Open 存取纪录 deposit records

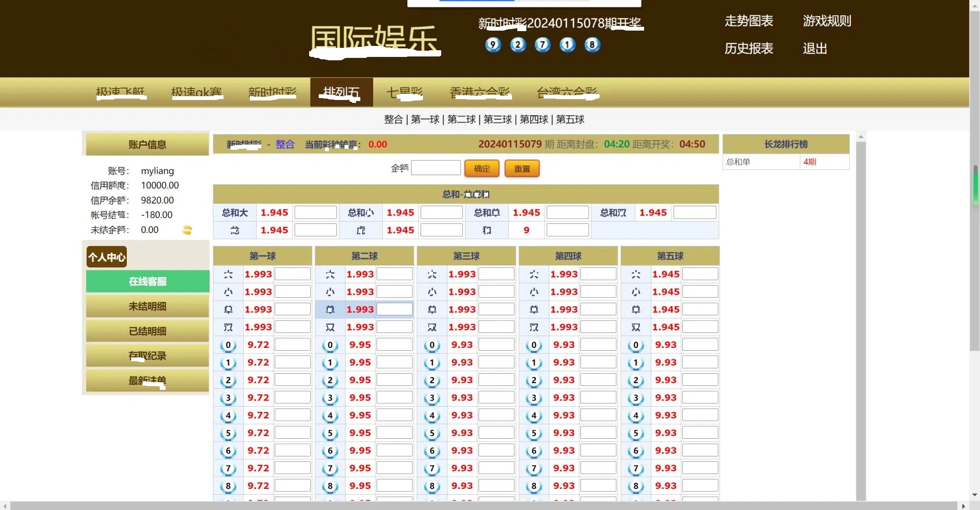click(x=147, y=356)
